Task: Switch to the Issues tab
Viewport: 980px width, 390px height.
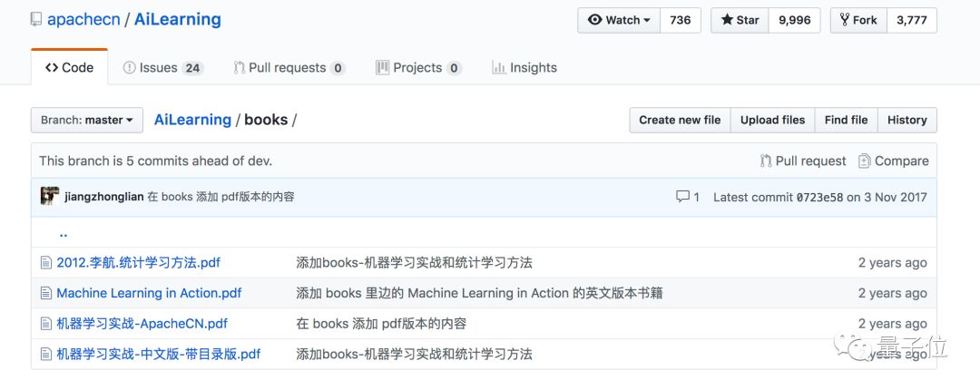Action: (162, 67)
